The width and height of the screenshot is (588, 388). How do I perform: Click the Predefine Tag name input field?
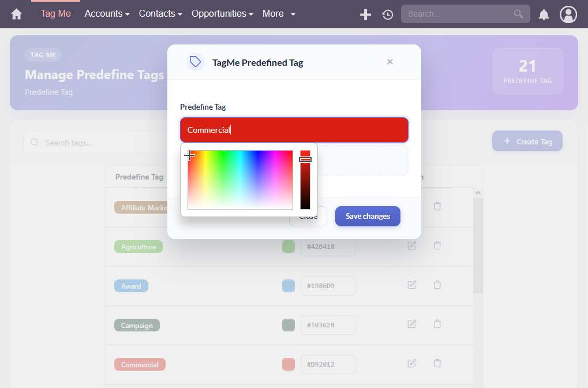[294, 130]
